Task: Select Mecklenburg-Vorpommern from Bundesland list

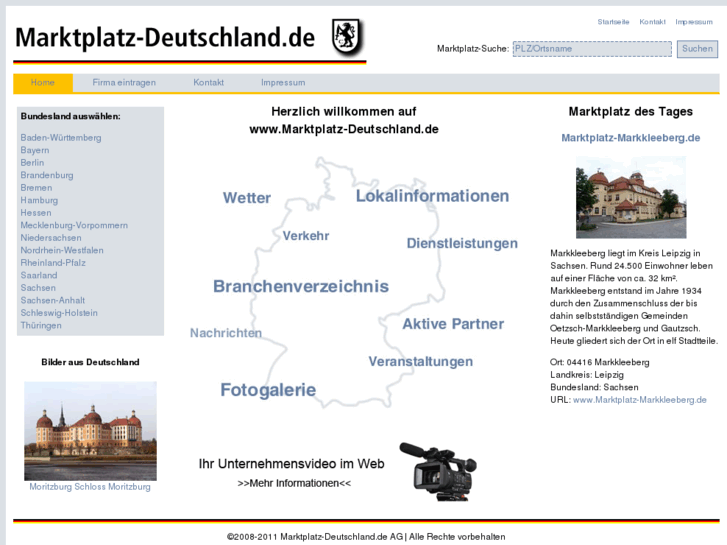Action: coord(74,225)
